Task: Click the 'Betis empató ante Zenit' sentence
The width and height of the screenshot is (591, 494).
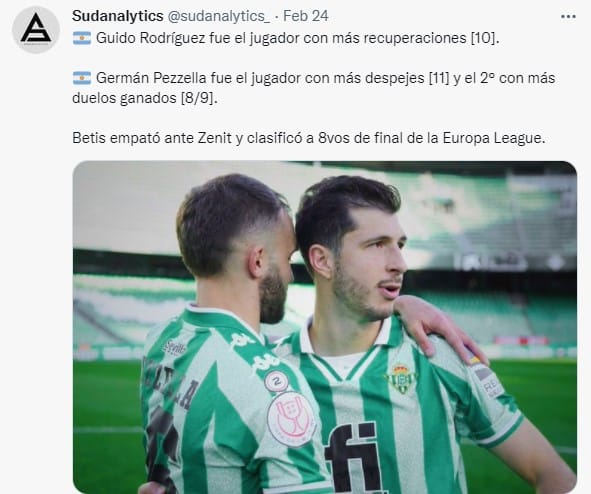Action: (308, 138)
